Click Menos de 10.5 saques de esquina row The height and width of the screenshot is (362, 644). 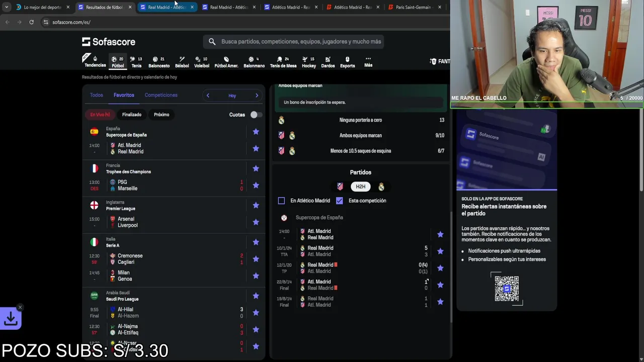[361, 151]
